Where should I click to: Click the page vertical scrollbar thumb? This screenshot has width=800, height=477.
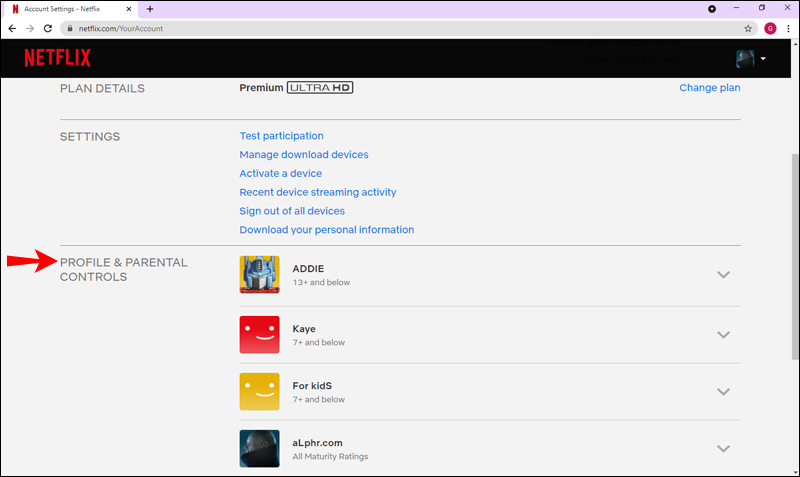click(795, 255)
